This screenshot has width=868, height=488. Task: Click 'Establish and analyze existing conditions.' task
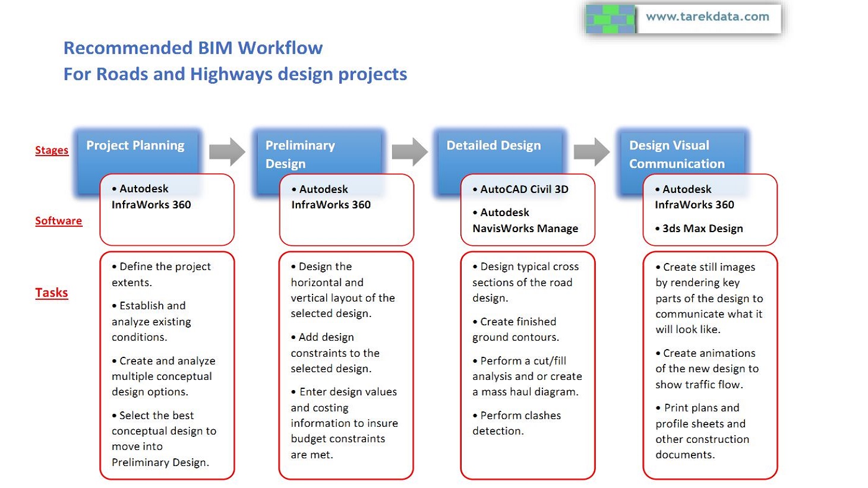click(x=151, y=321)
